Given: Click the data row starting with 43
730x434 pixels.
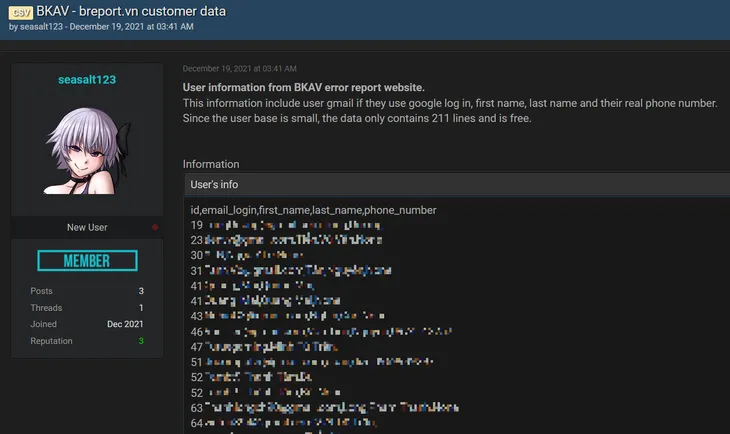Looking at the screenshot, I should click(288, 316).
